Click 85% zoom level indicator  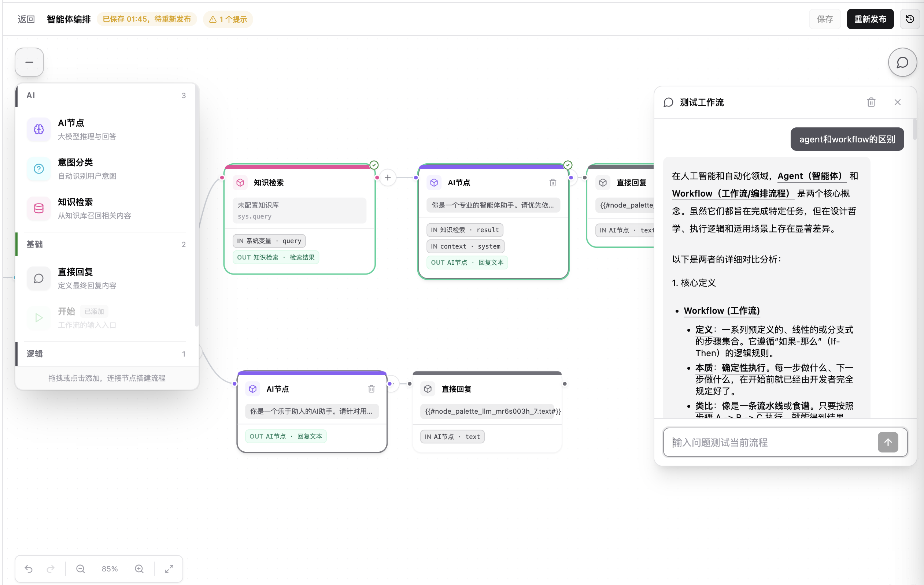[110, 569]
